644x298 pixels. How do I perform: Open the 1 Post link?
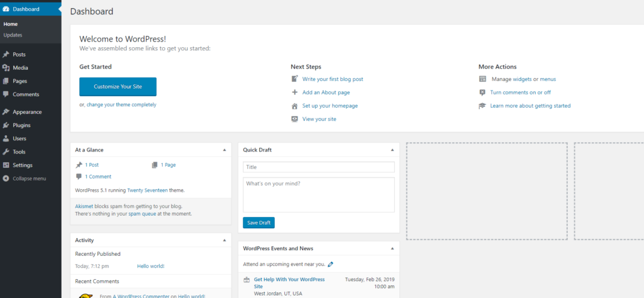point(92,165)
